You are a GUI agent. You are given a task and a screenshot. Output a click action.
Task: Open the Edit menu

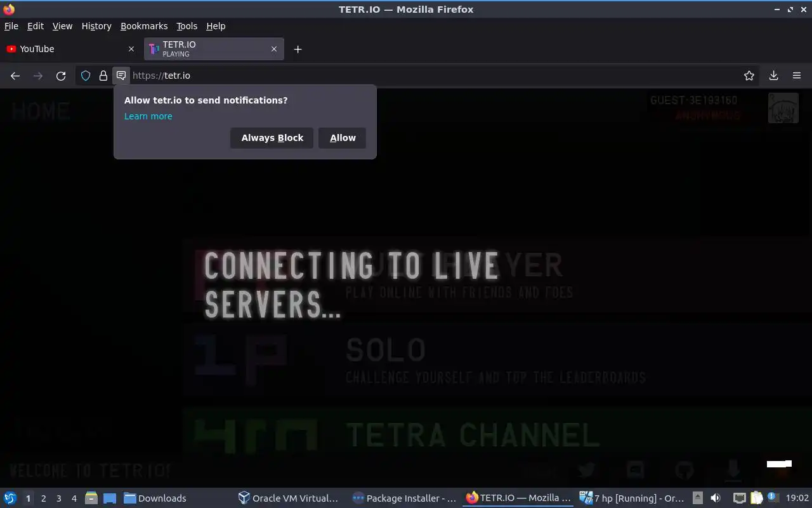(36, 26)
